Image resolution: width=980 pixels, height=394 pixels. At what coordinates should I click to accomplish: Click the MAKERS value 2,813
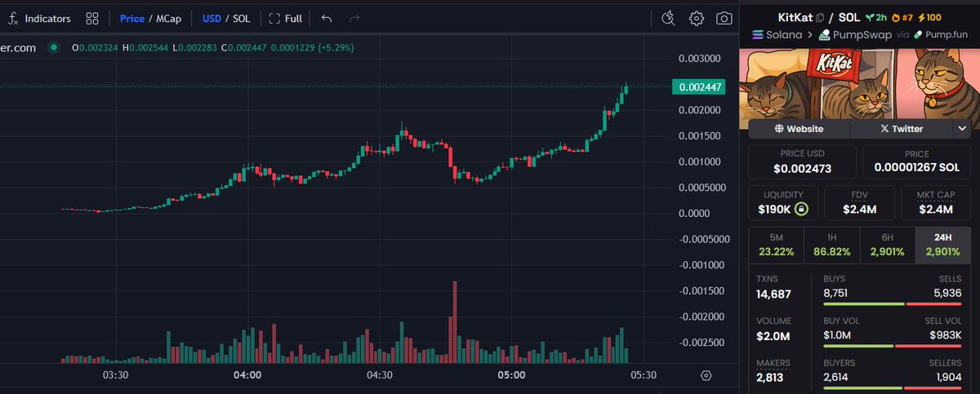pyautogui.click(x=770, y=377)
